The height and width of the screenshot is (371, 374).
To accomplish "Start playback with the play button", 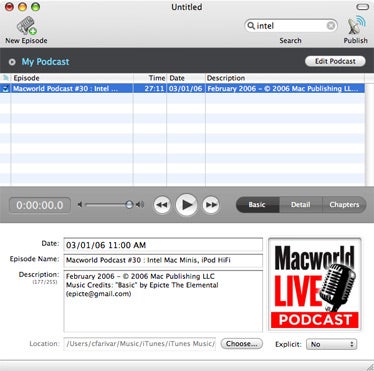I will pos(186,205).
